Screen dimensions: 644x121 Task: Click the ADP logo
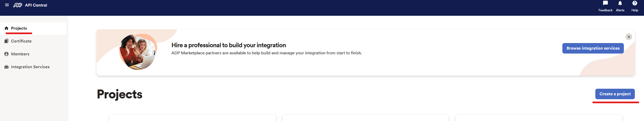click(18, 5)
